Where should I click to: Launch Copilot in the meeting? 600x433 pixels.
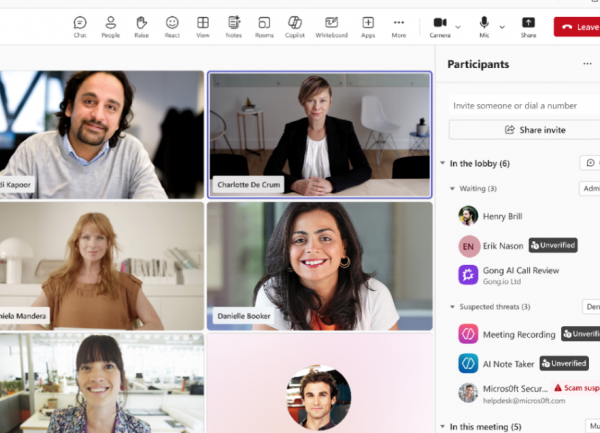pos(295,27)
